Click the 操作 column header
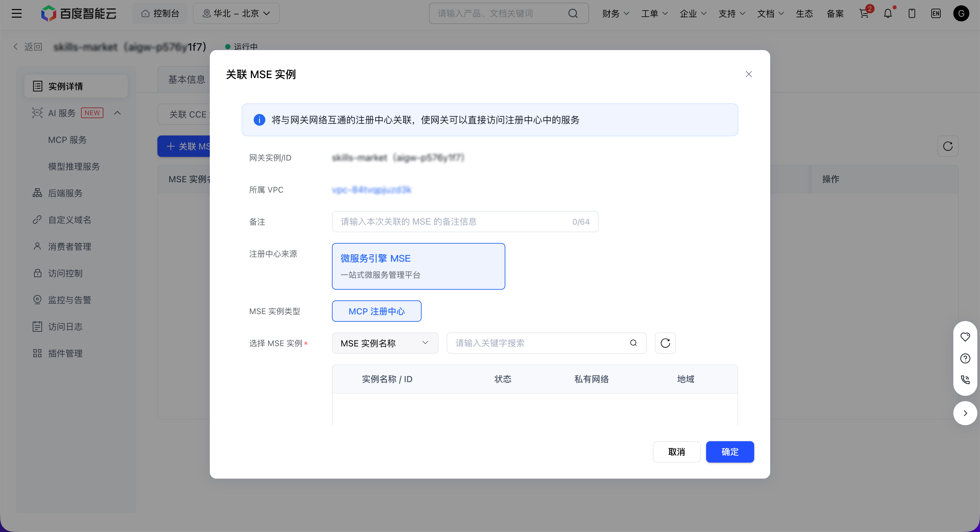Viewport: 980px width, 532px height. [831, 179]
